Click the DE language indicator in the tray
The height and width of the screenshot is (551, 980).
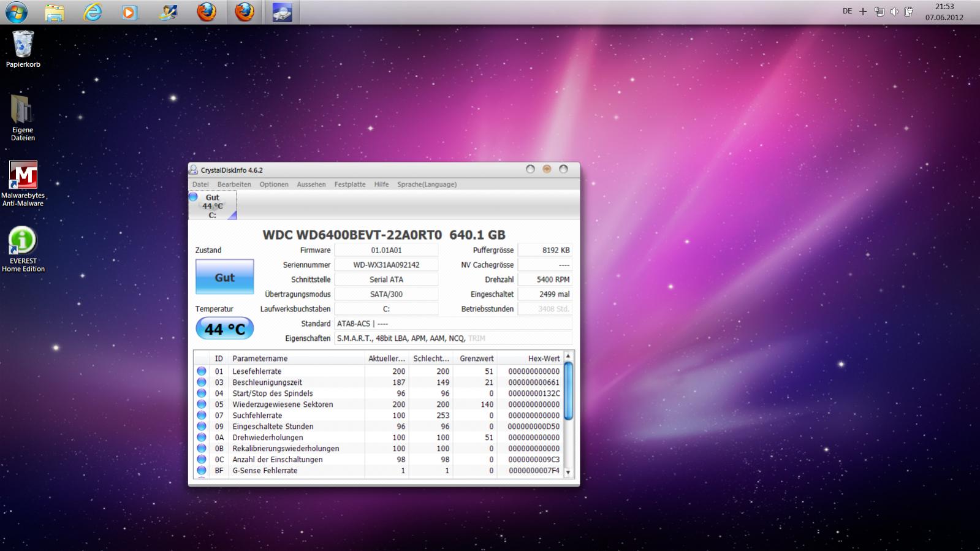[x=848, y=11]
